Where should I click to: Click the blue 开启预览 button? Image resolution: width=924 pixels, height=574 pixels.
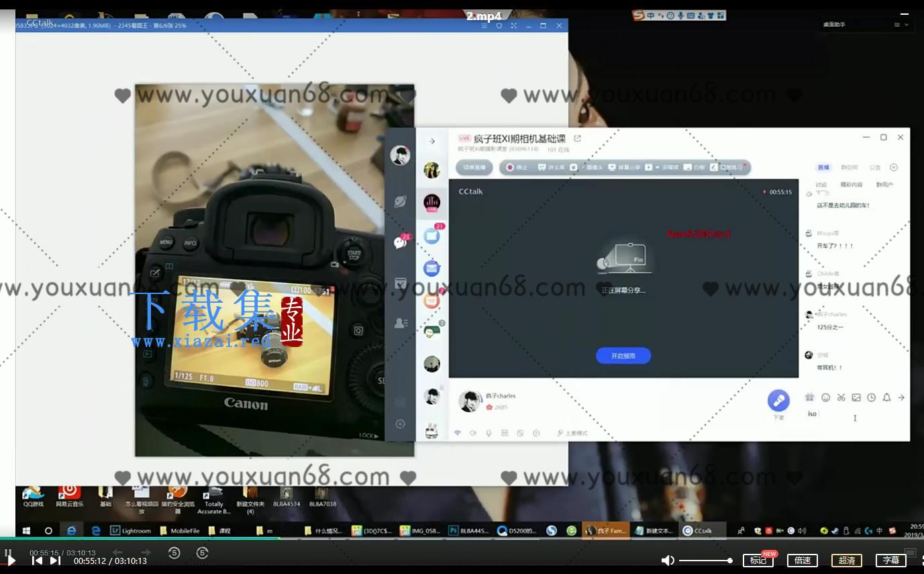point(623,356)
